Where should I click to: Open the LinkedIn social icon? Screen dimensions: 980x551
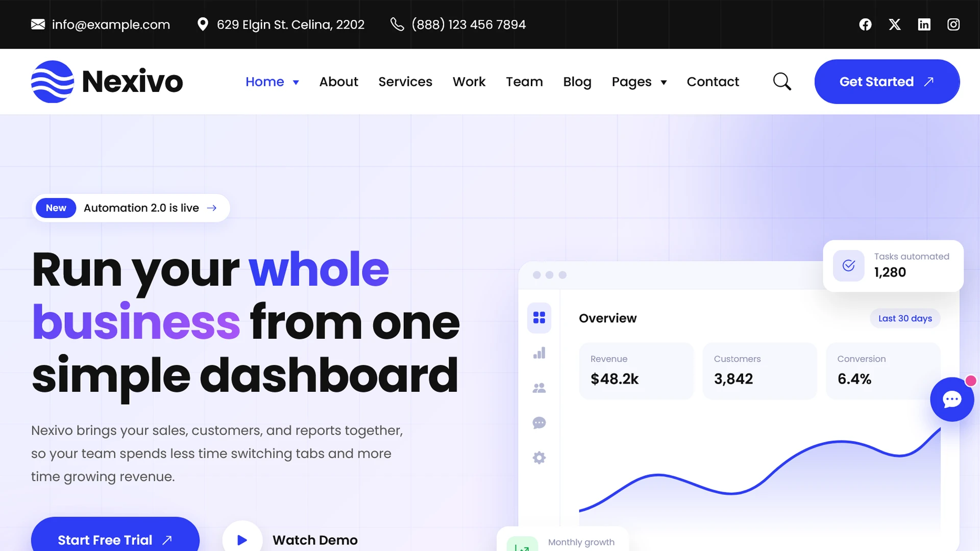pyautogui.click(x=924, y=24)
